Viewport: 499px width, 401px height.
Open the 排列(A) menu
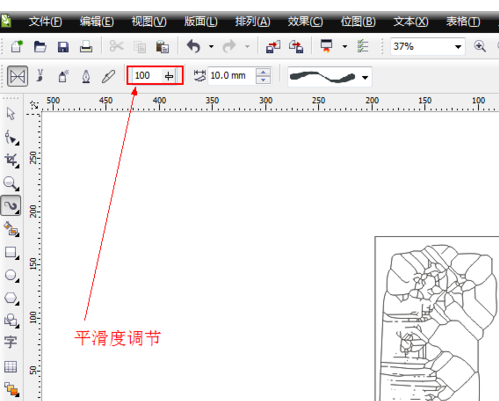click(x=253, y=22)
